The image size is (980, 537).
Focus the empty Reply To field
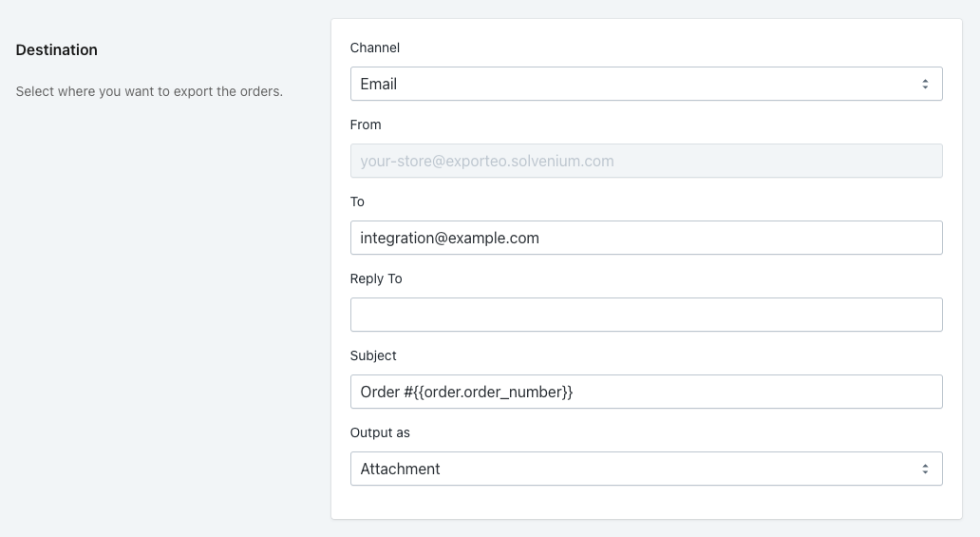pyautogui.click(x=646, y=315)
